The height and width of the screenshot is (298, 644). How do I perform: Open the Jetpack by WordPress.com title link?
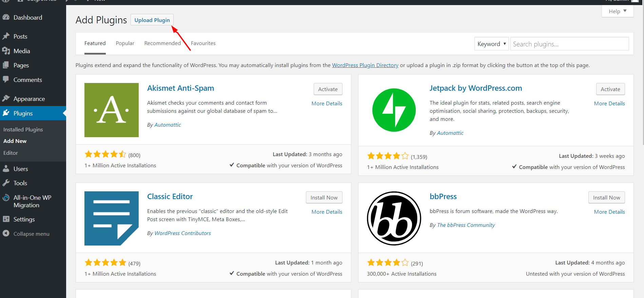tap(476, 88)
